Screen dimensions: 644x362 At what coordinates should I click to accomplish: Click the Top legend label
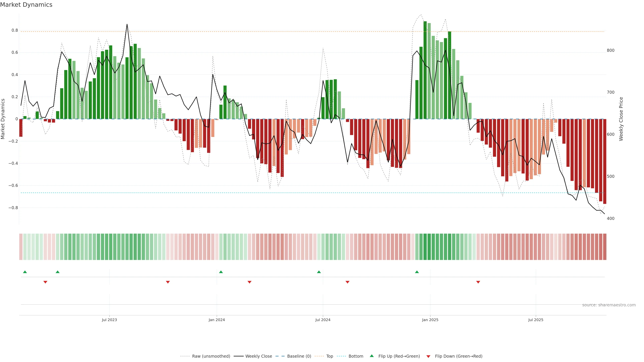click(330, 356)
